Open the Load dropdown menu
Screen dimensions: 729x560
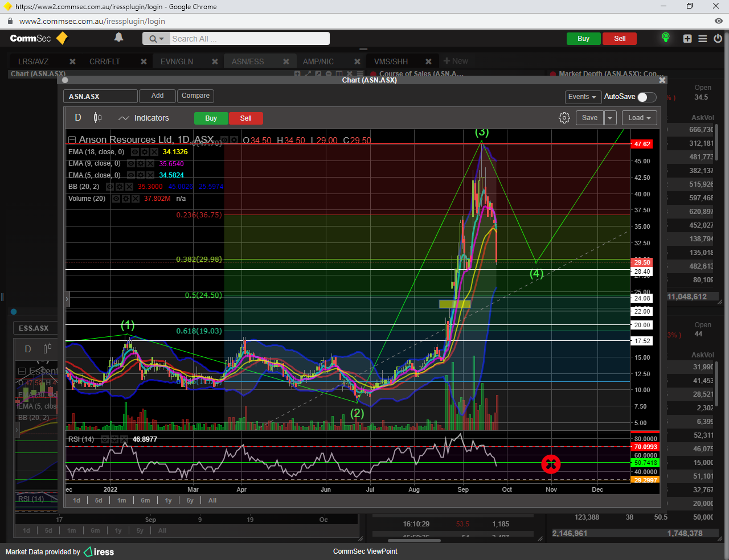(x=639, y=118)
